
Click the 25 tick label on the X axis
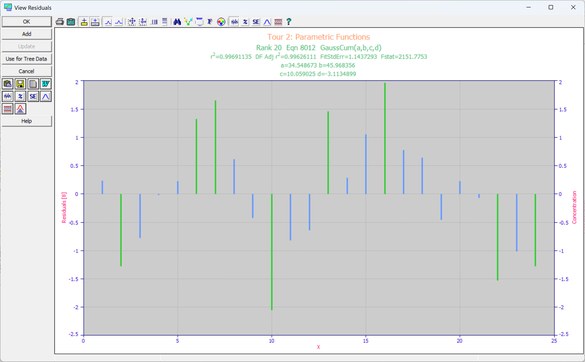point(554,341)
